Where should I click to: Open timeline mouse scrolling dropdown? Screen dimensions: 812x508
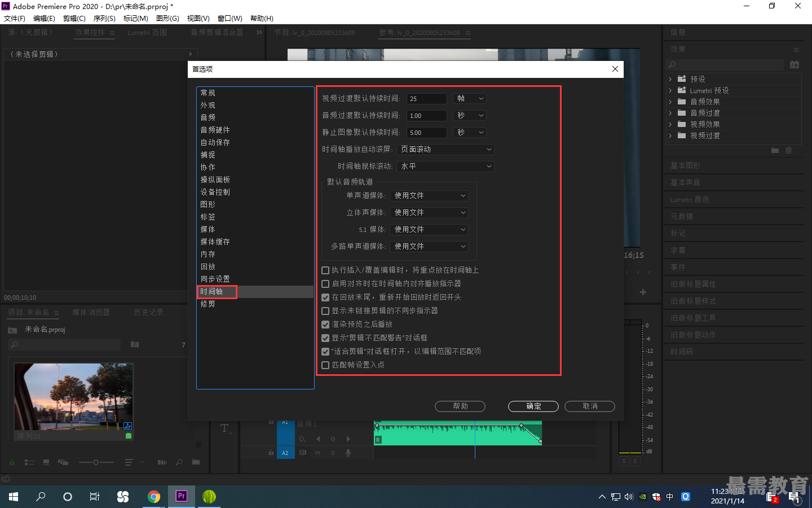(x=445, y=167)
